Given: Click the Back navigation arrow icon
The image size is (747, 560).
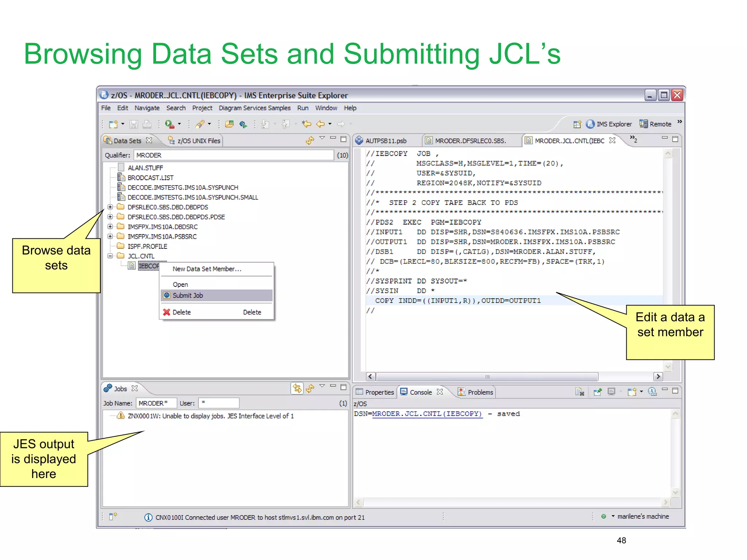Looking at the screenshot, I should [320, 124].
